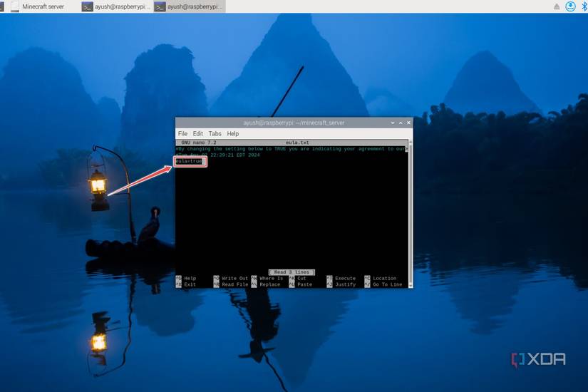Screen dimensions: 588x392
Task: Open the updates download tray icon
Action: coord(570,6)
